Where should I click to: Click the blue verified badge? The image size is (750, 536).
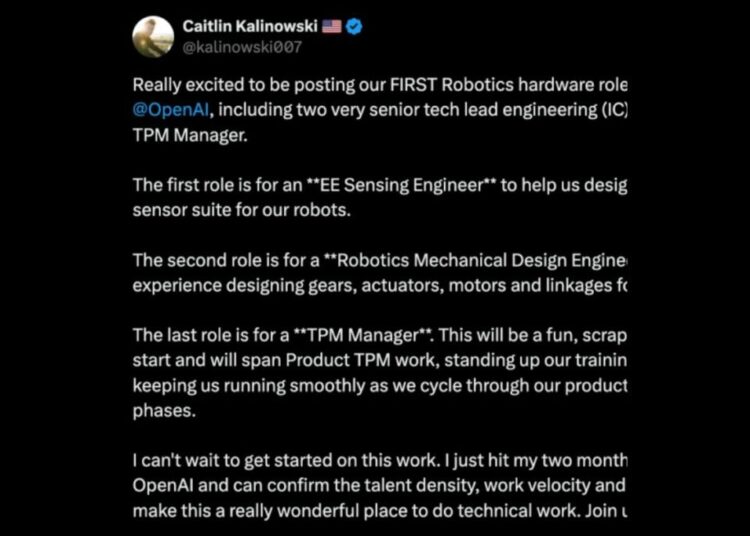point(354,26)
